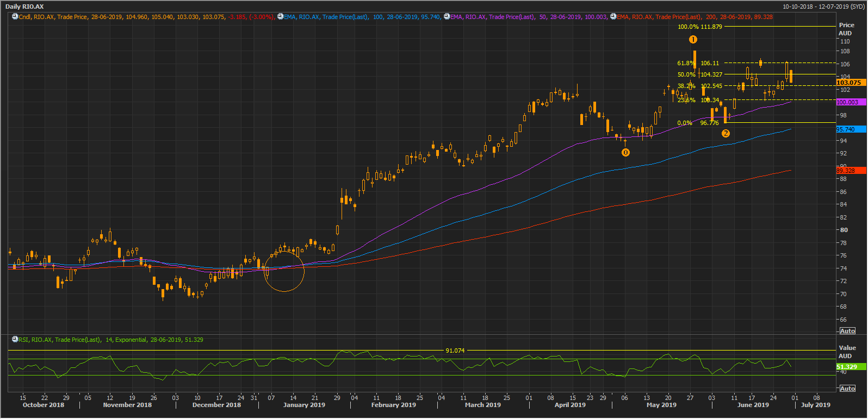
Task: Select the 38.2% 102.545 Fibonacci level label
Action: (700, 86)
